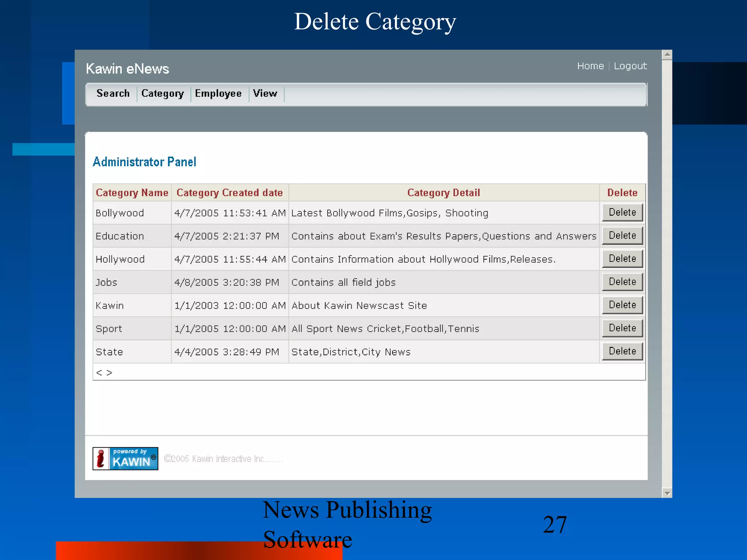This screenshot has height=560, width=747.
Task: Click the Administrator Panel heading
Action: click(144, 162)
